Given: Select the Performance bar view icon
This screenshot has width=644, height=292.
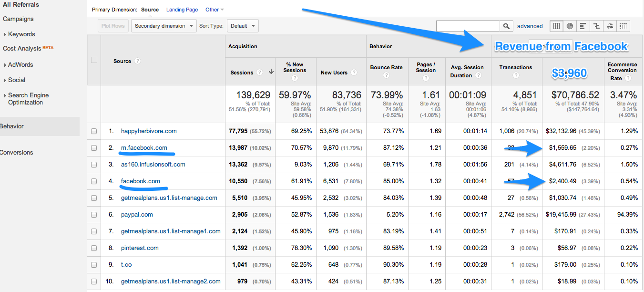Looking at the screenshot, I should (x=583, y=26).
